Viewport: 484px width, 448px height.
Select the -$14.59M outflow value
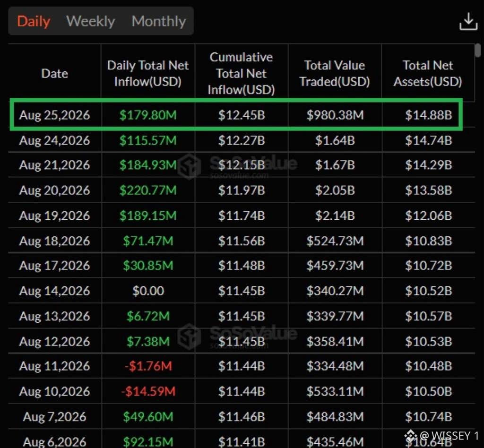148,392
